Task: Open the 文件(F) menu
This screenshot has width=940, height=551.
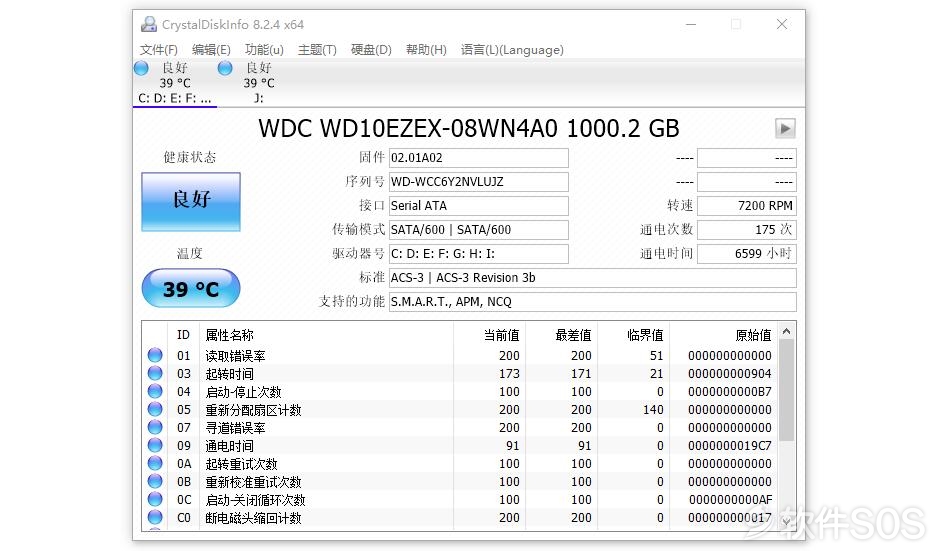Action: pyautogui.click(x=159, y=50)
